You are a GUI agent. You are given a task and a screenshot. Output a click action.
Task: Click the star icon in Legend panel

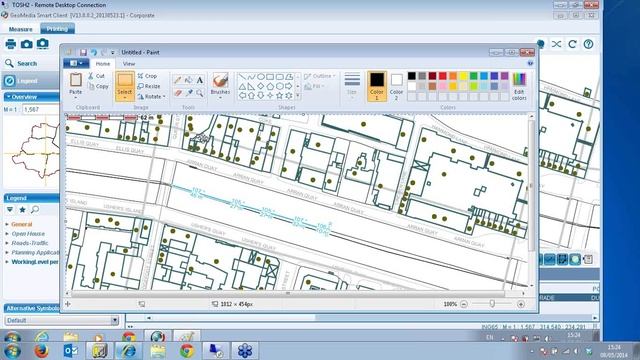click(x=22, y=209)
